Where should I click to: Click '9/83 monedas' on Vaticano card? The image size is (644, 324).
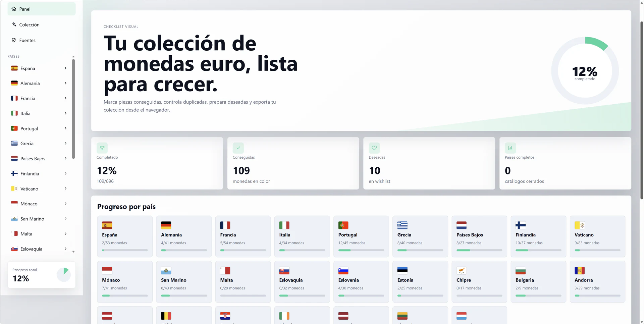[587, 243]
